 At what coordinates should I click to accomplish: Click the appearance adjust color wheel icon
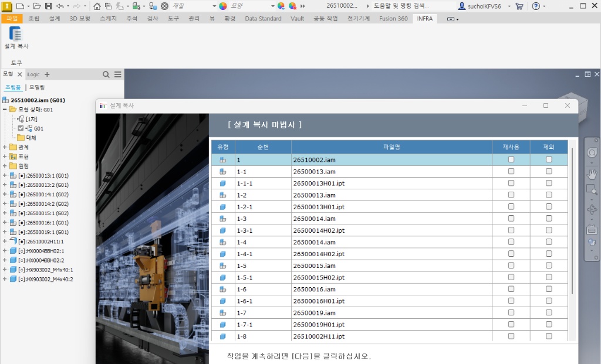coord(281,6)
